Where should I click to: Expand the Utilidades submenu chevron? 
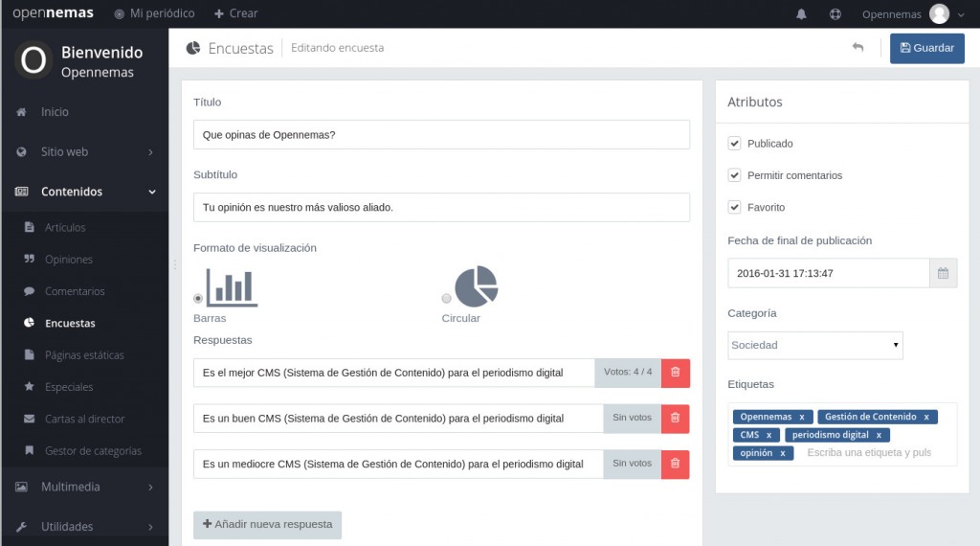pyautogui.click(x=150, y=527)
